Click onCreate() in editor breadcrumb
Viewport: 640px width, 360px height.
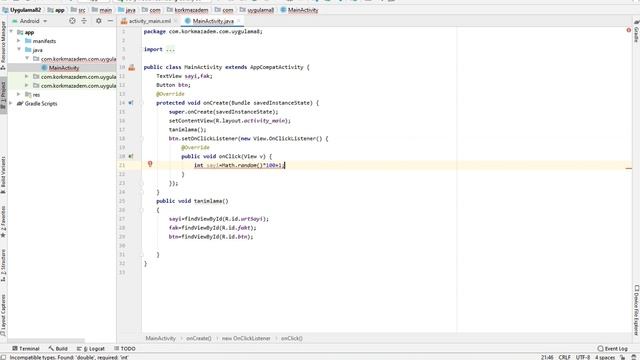[x=199, y=338]
